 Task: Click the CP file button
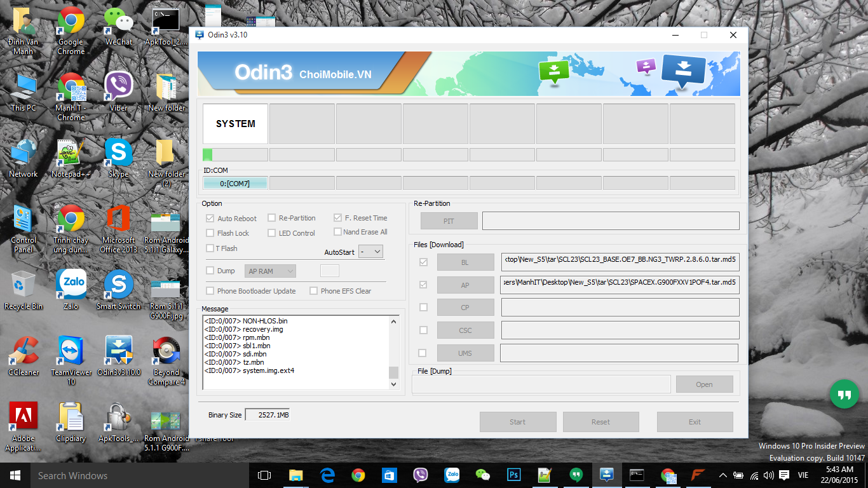coord(465,308)
